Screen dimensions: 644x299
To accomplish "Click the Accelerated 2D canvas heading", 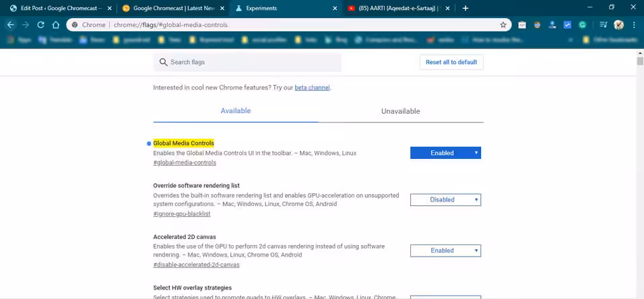I will pos(185,237).
